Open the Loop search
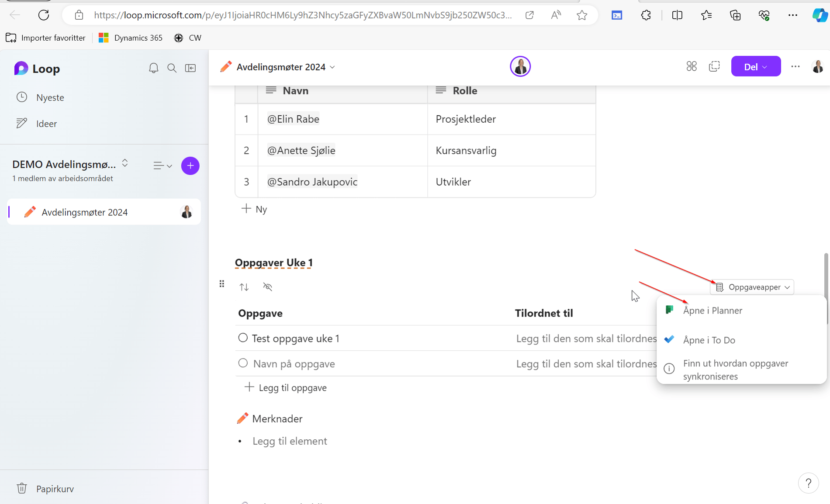 [172, 68]
